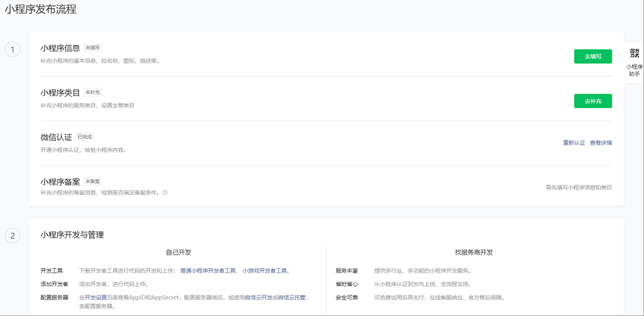Screen dimensions: 644x316
Task: Select the 自己开发 column heading
Action: click(178, 252)
